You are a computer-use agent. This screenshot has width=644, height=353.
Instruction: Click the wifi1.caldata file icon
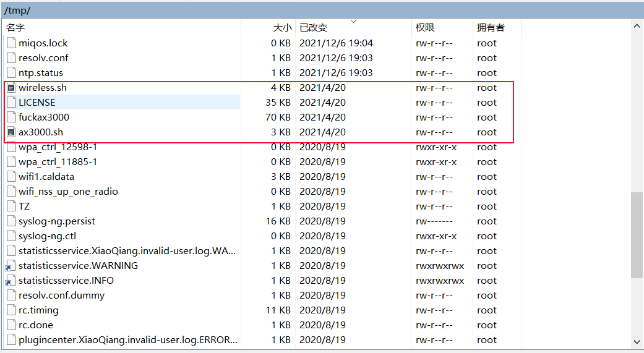click(12, 177)
